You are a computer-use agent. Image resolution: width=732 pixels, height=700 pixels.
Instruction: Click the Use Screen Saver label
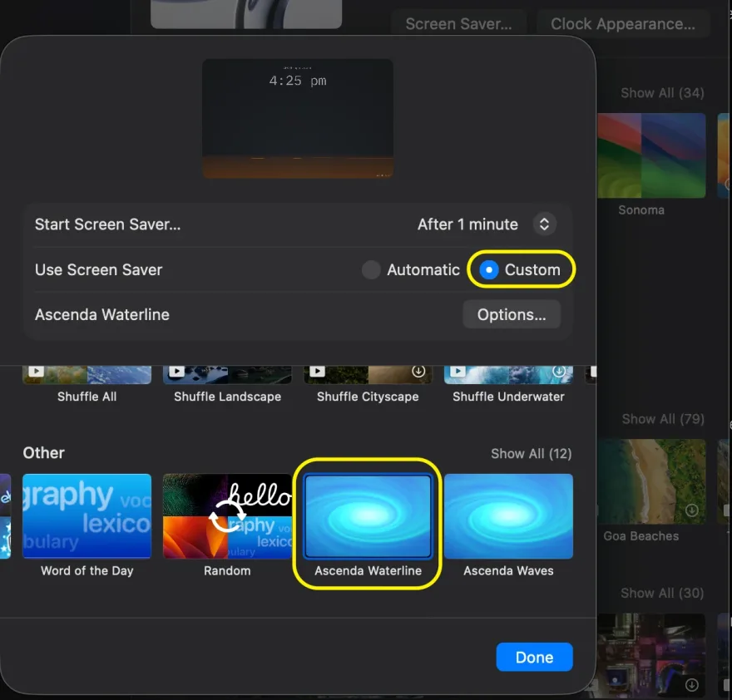(x=98, y=269)
